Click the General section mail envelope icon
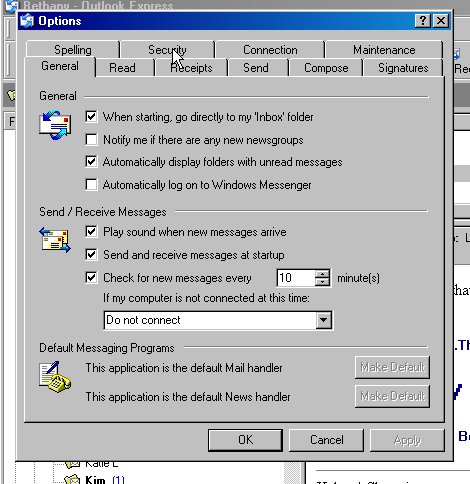470x484 pixels. (55, 125)
